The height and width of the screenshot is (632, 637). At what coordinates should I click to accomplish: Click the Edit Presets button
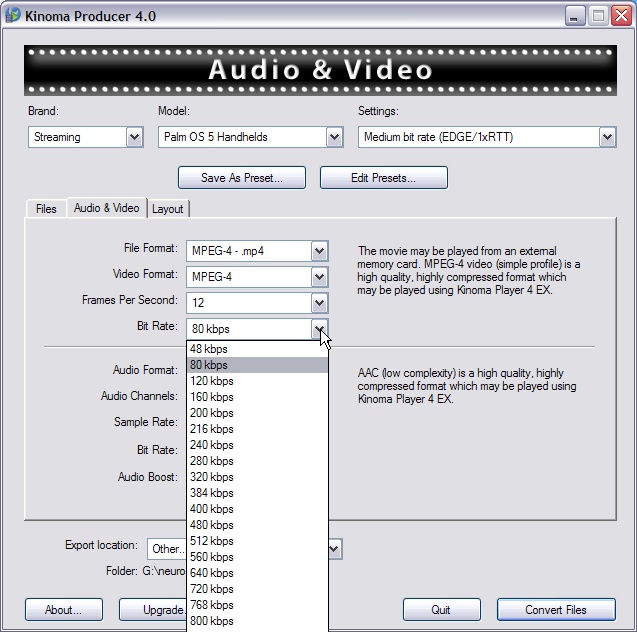[383, 178]
